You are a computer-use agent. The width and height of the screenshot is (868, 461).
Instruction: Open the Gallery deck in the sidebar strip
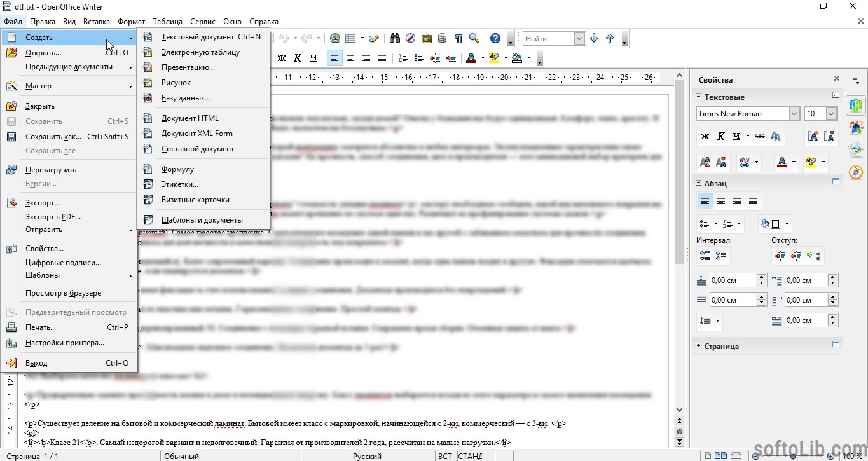[x=856, y=149]
